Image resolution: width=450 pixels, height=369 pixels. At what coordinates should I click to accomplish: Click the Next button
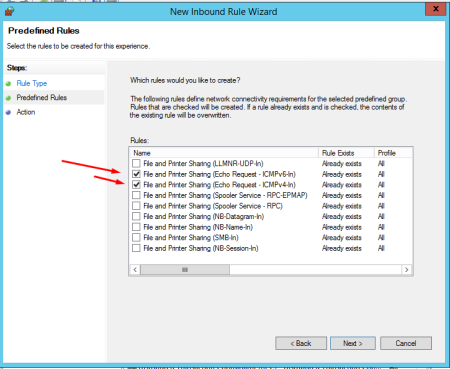click(353, 343)
